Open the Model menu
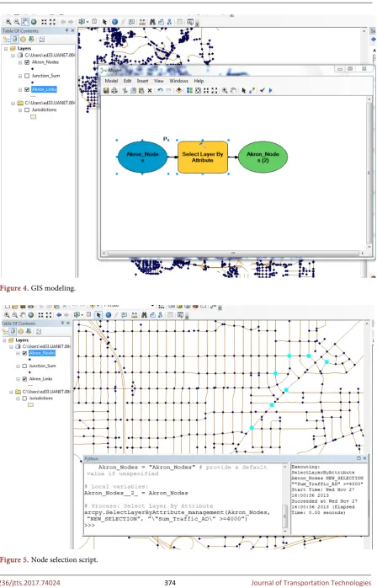The width and height of the screenshot is (377, 588). click(111, 81)
